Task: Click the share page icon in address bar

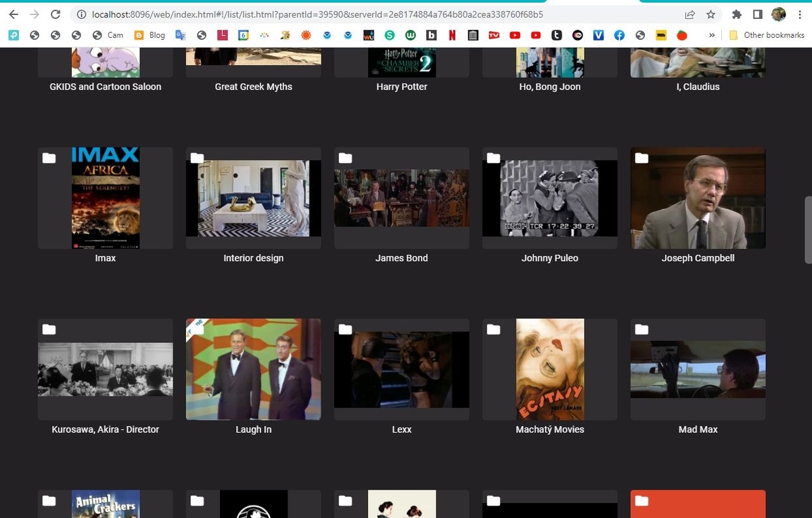Action: 690,14
